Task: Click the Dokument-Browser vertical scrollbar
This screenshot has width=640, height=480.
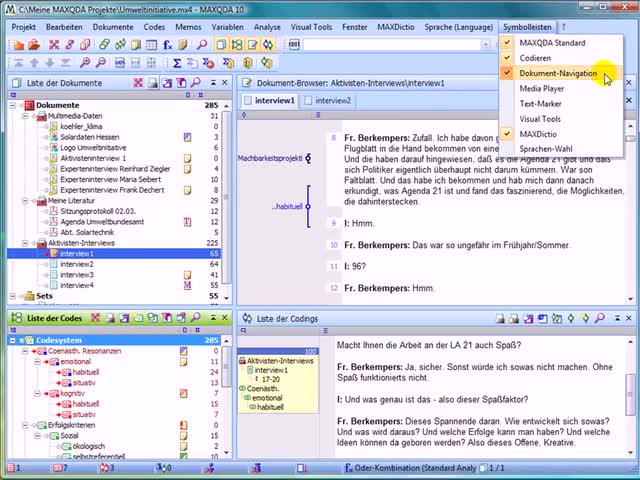Action: point(631,212)
